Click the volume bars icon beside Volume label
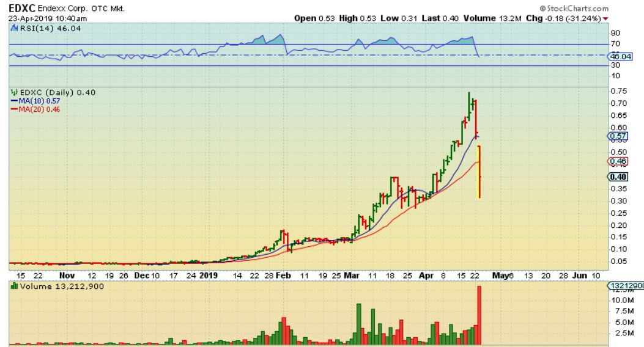The height and width of the screenshot is (347, 644). pyautogui.click(x=15, y=287)
